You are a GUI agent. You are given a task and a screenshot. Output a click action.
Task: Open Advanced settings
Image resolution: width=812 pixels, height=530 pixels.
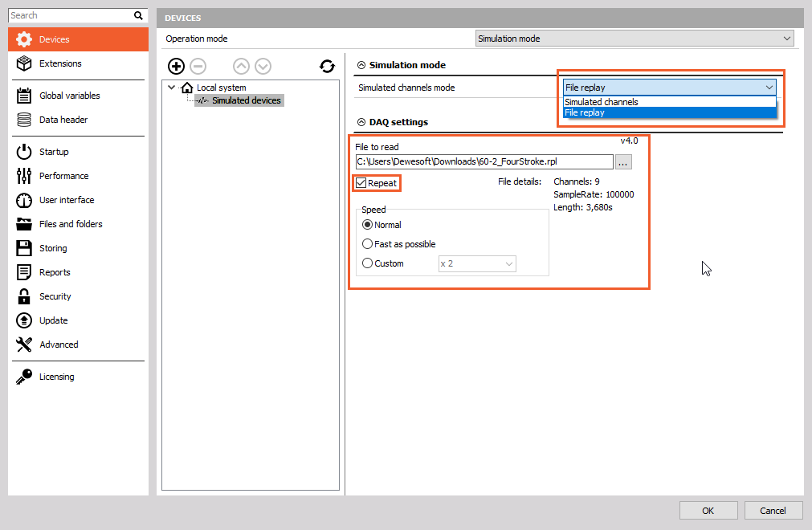coord(78,344)
